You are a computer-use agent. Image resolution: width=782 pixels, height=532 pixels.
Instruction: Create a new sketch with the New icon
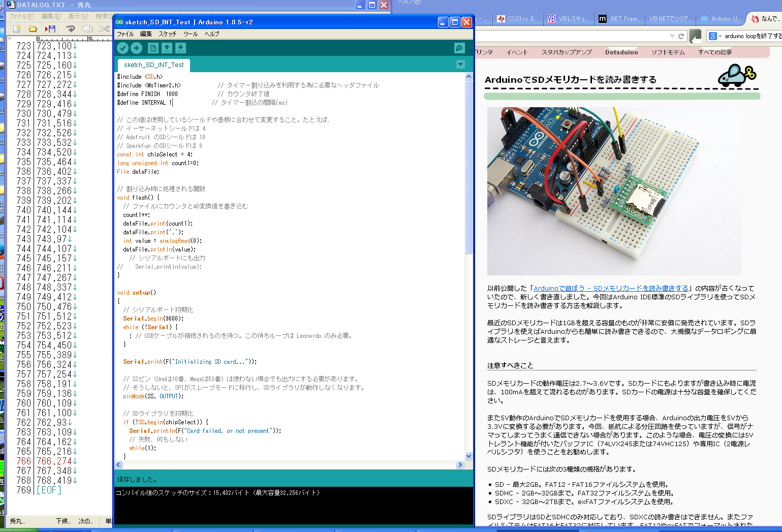point(153,48)
